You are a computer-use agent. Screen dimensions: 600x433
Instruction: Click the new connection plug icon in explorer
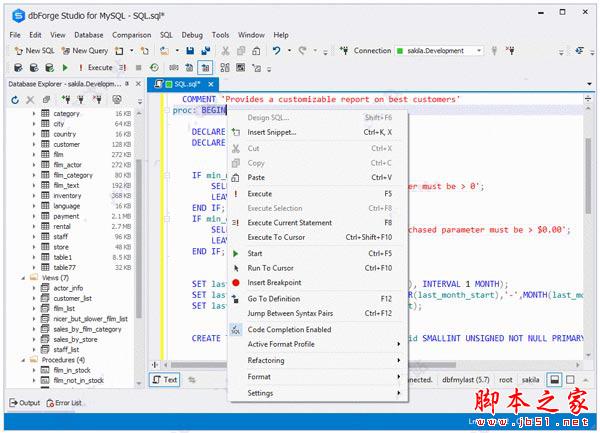click(66, 100)
